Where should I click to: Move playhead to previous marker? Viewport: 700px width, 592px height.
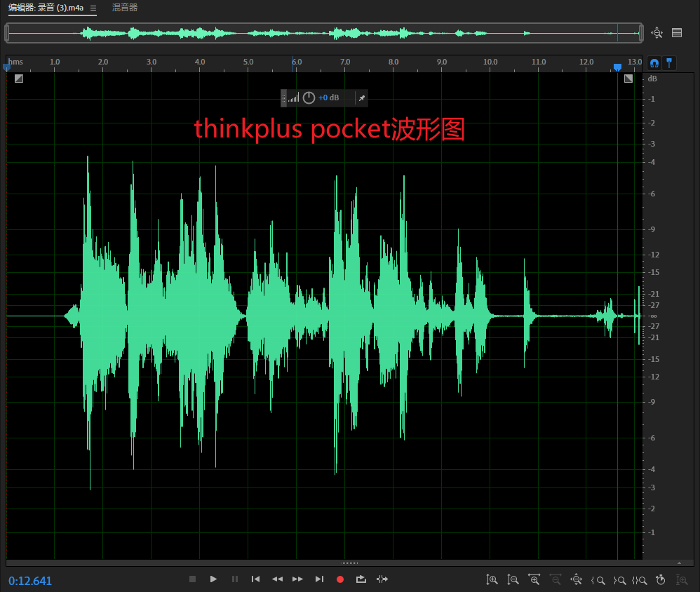click(x=256, y=579)
